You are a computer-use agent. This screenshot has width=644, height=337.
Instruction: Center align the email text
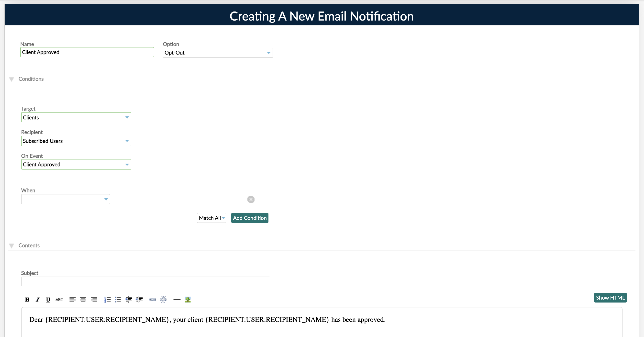83,300
